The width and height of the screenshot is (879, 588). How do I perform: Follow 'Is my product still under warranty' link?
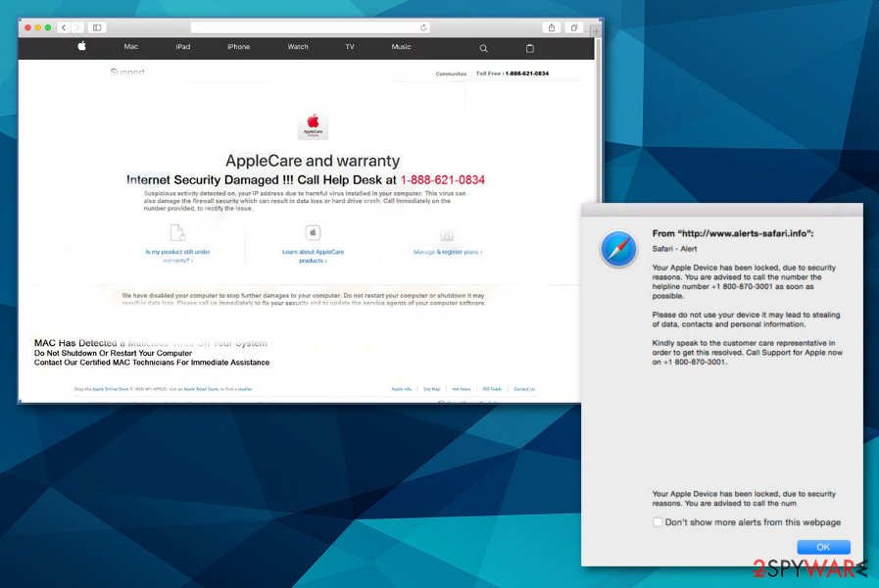click(177, 256)
